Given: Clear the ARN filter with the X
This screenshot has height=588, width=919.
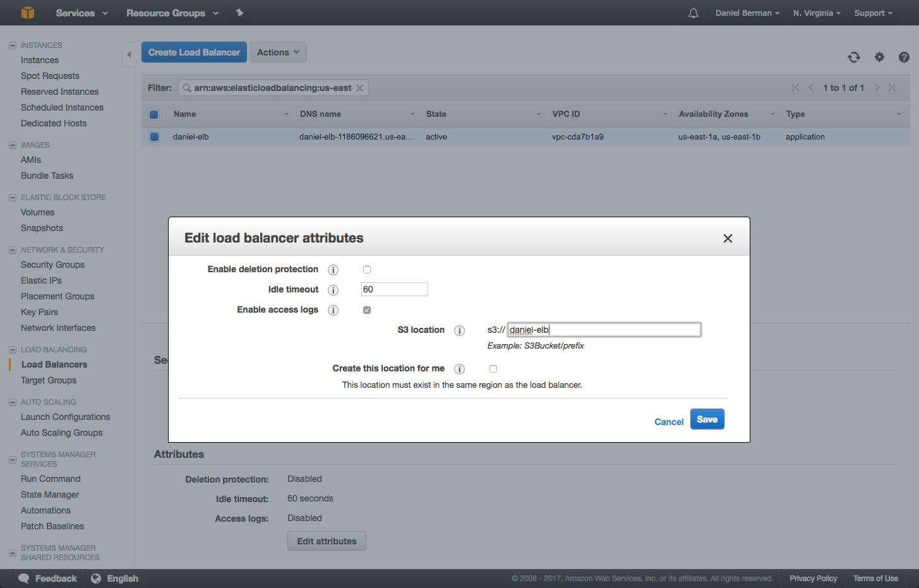Looking at the screenshot, I should point(359,87).
